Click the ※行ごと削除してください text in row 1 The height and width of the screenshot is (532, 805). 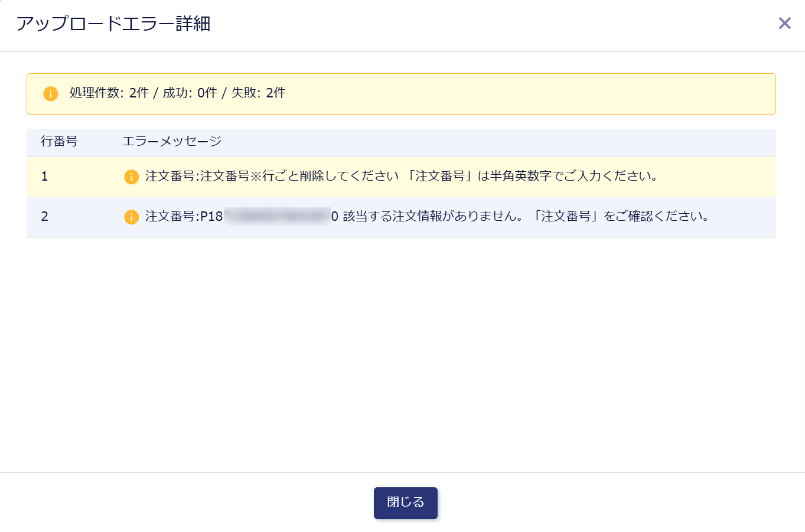tap(324, 176)
